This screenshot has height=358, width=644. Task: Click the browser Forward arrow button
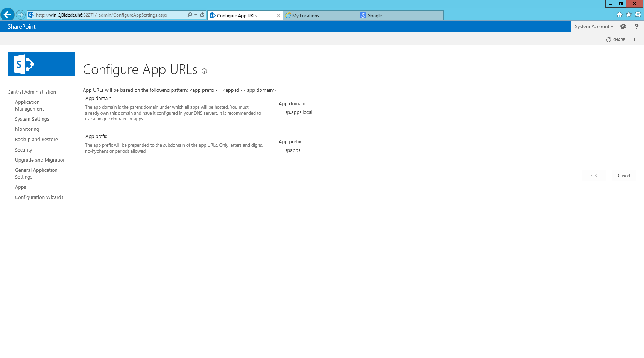(21, 15)
